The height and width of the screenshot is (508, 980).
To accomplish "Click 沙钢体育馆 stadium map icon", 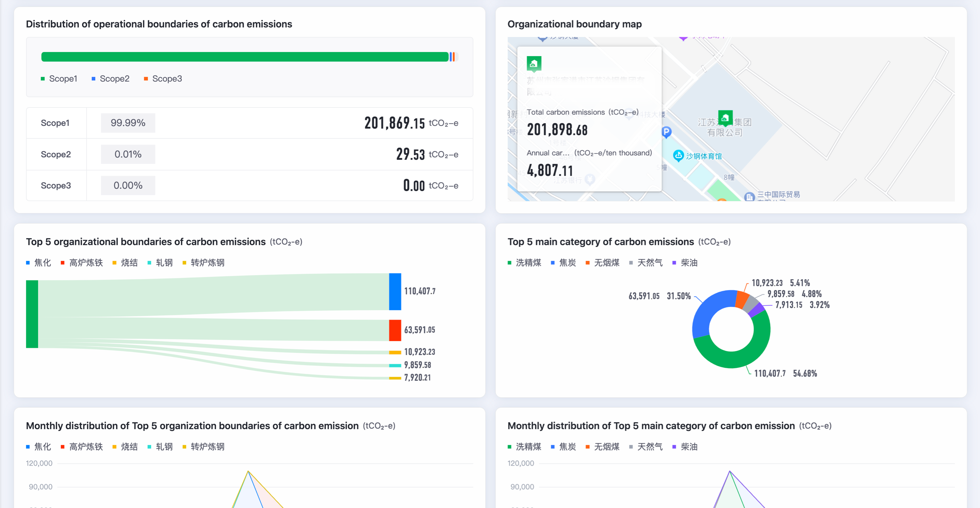I will click(678, 155).
